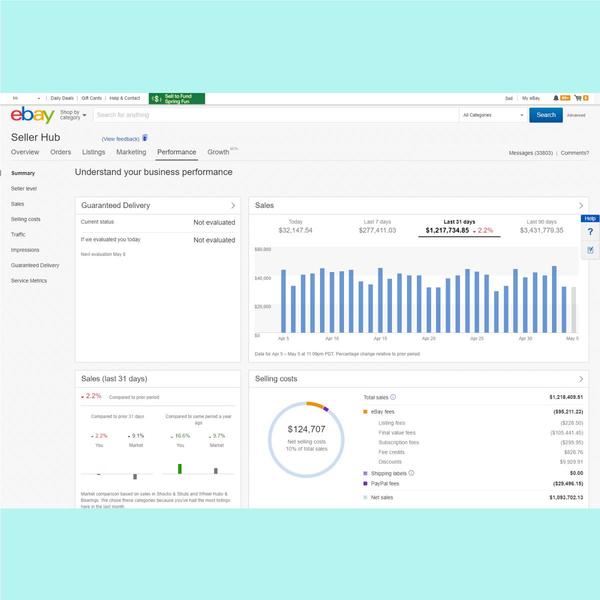
Task: Expand the Guaranteed Delivery card chevron
Action: pos(233,205)
